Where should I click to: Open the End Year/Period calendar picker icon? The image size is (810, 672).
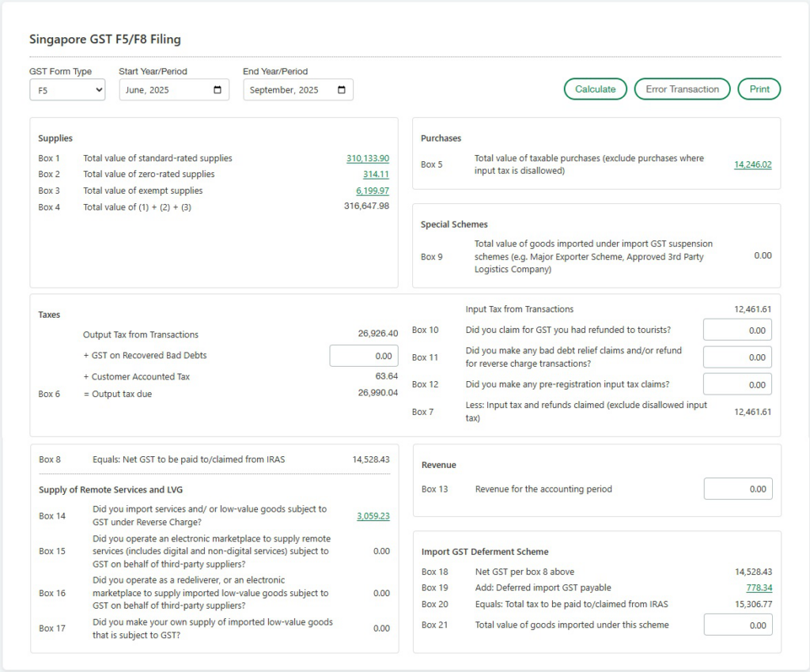pos(342,90)
